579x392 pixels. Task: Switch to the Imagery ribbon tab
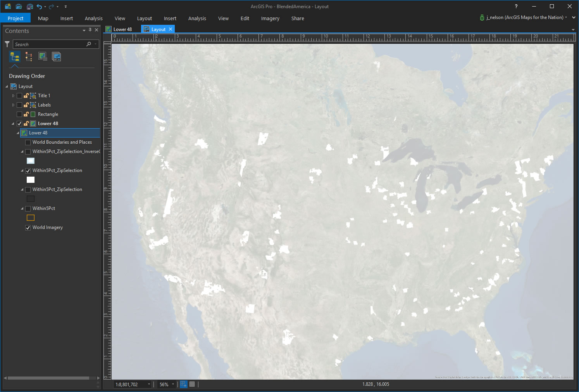coord(270,18)
